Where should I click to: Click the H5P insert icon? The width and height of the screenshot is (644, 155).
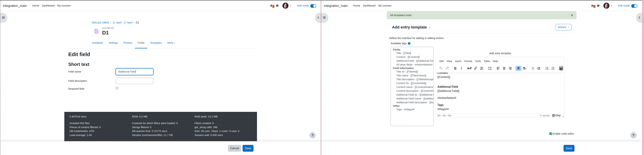470,68
